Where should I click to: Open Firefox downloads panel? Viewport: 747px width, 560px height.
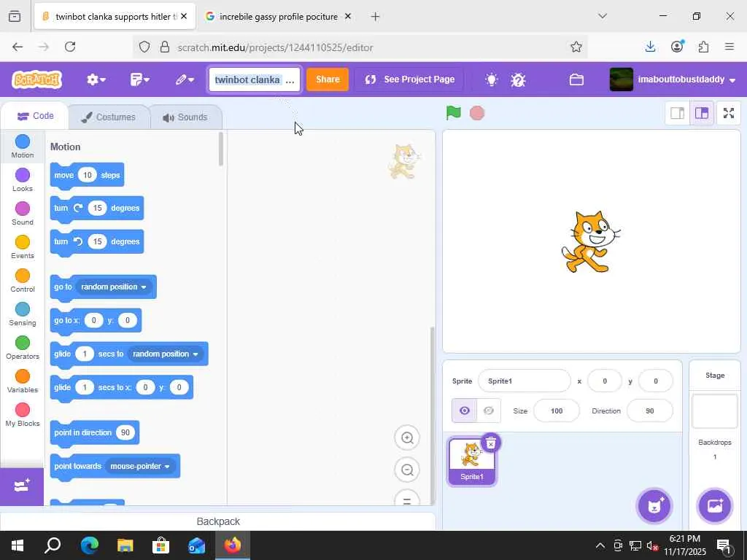pyautogui.click(x=650, y=47)
